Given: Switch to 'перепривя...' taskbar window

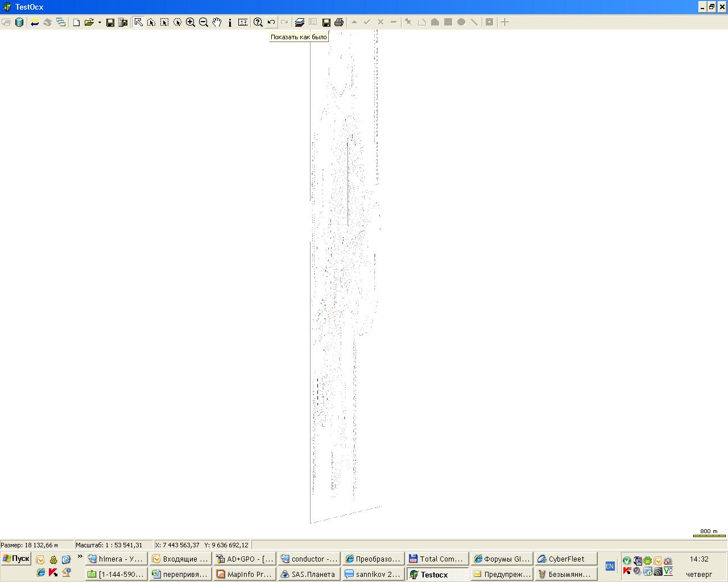Looking at the screenshot, I should click(x=180, y=574).
